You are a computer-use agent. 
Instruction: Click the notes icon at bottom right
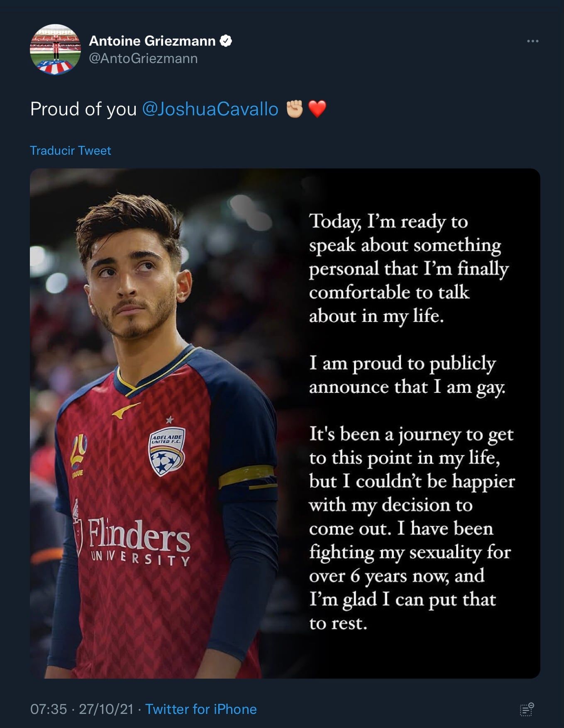pyautogui.click(x=526, y=709)
